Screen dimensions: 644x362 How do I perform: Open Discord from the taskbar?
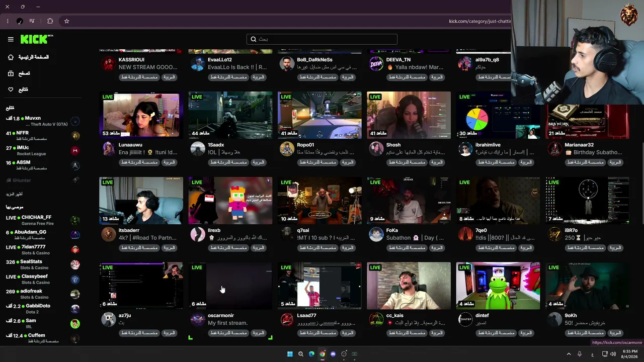(x=333, y=354)
